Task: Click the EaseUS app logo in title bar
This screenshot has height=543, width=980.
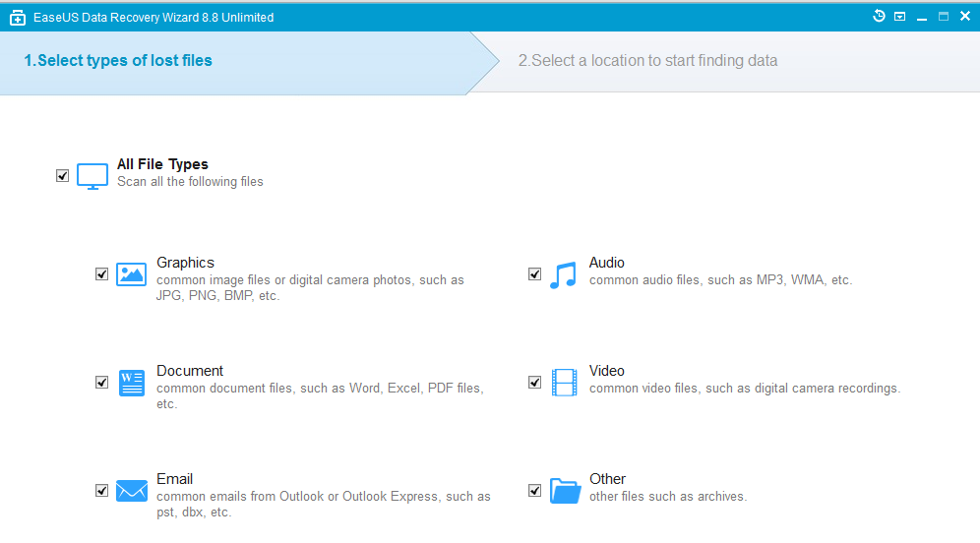Action: [x=18, y=18]
